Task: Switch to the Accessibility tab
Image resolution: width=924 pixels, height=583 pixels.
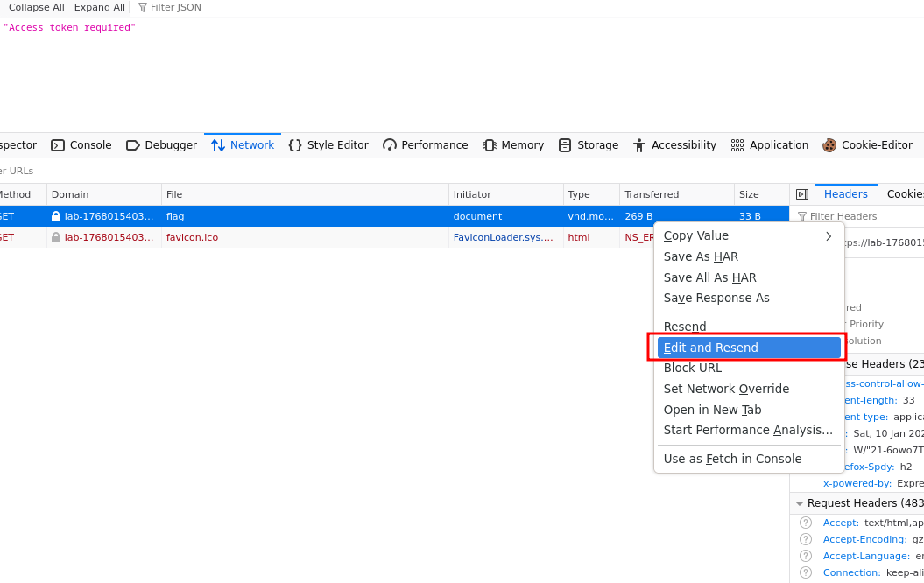Action: point(674,144)
